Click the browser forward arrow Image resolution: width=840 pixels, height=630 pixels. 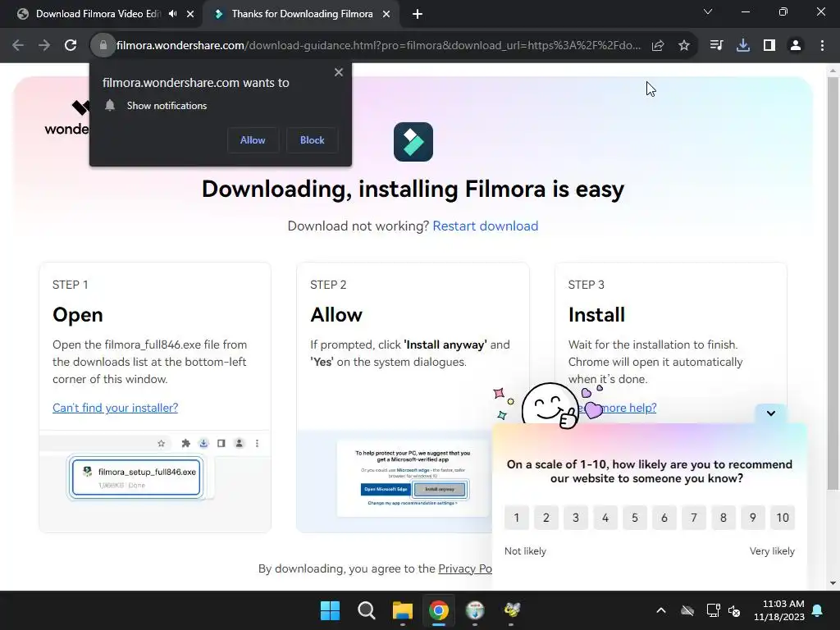pos(44,46)
